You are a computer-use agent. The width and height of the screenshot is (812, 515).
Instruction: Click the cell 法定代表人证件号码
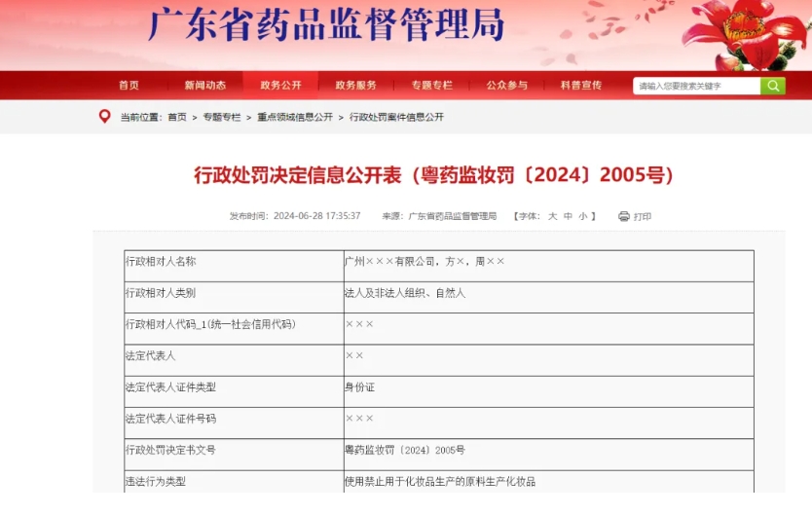click(x=234, y=423)
